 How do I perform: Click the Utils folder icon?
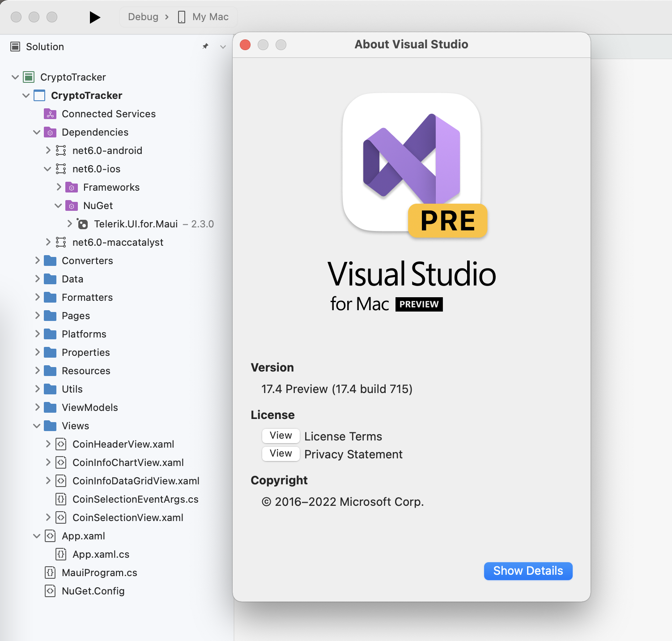(50, 389)
